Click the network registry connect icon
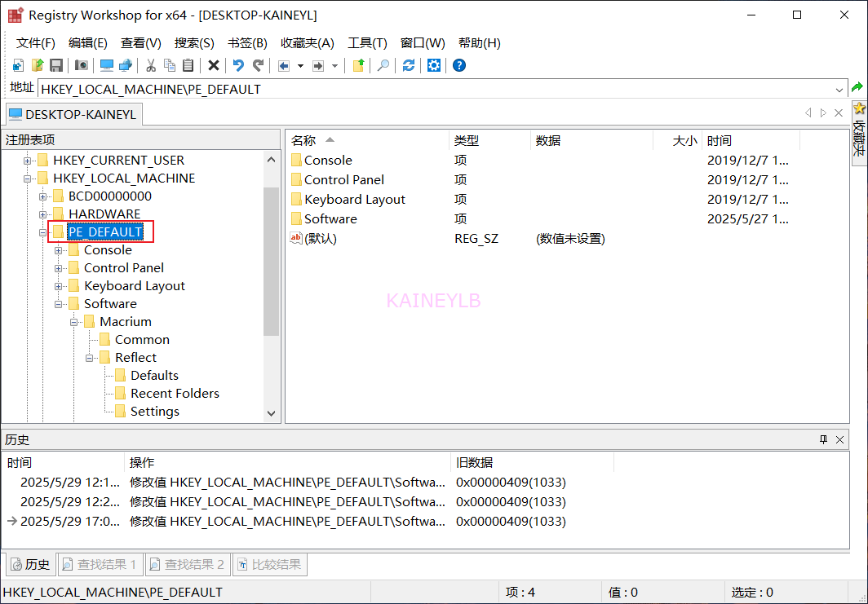868x604 pixels. click(x=126, y=65)
